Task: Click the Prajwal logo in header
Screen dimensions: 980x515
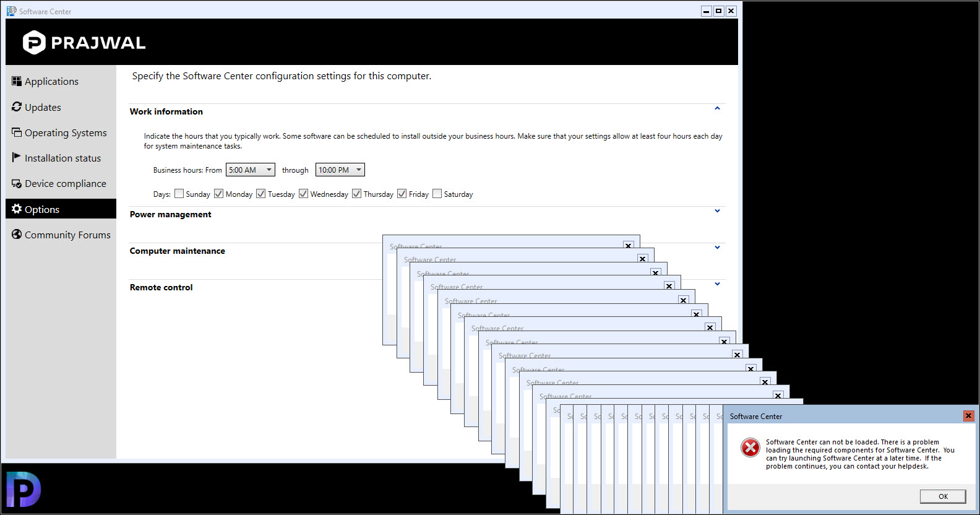Action: coord(84,43)
